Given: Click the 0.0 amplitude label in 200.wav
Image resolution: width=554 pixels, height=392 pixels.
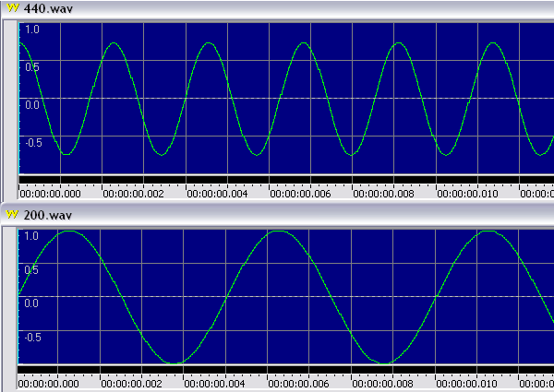Looking at the screenshot, I should [31, 303].
